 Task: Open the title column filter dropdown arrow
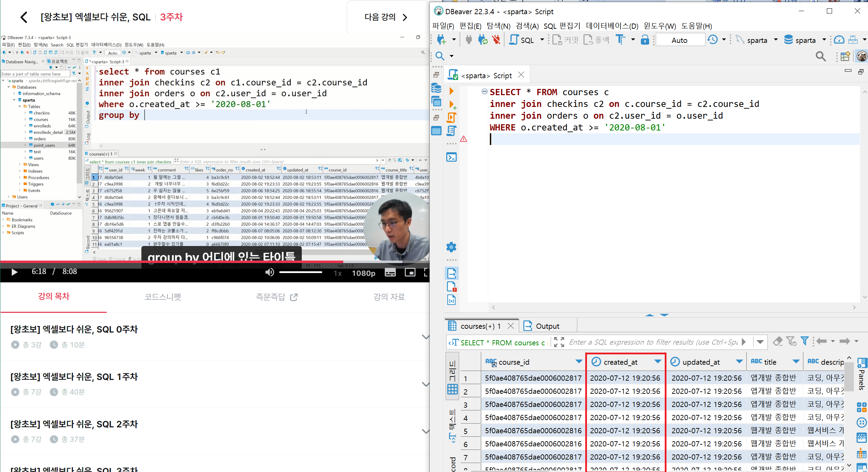point(796,362)
